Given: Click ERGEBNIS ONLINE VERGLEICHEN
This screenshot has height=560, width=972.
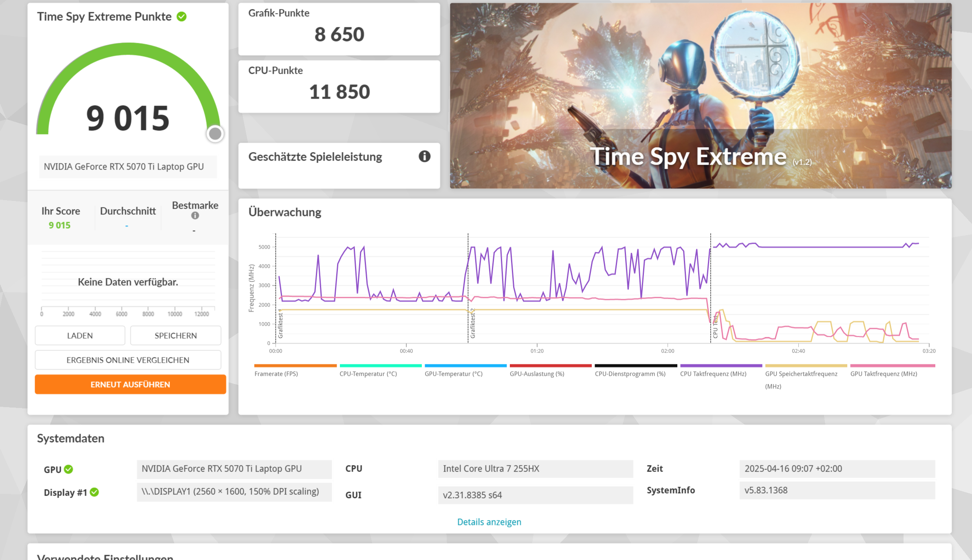Looking at the screenshot, I should pos(127,360).
